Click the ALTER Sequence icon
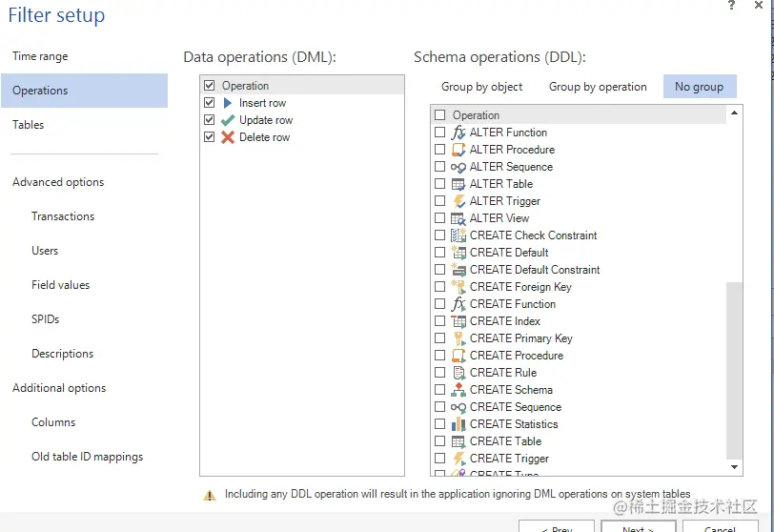Screen dimensions: 774x532 [x=458, y=167]
